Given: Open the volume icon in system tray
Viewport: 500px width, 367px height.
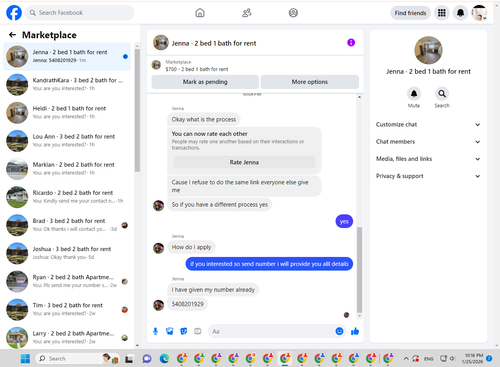Looking at the screenshot, I should click(x=452, y=359).
